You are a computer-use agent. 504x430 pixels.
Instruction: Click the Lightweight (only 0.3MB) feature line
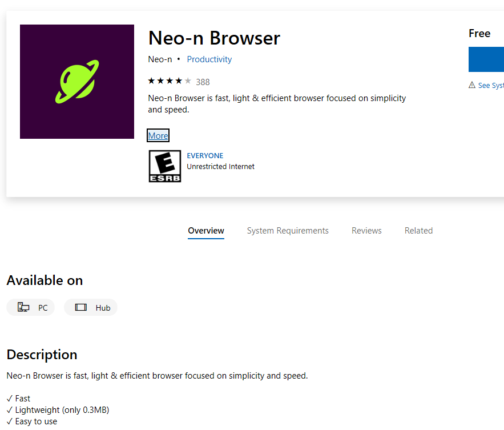(x=58, y=410)
